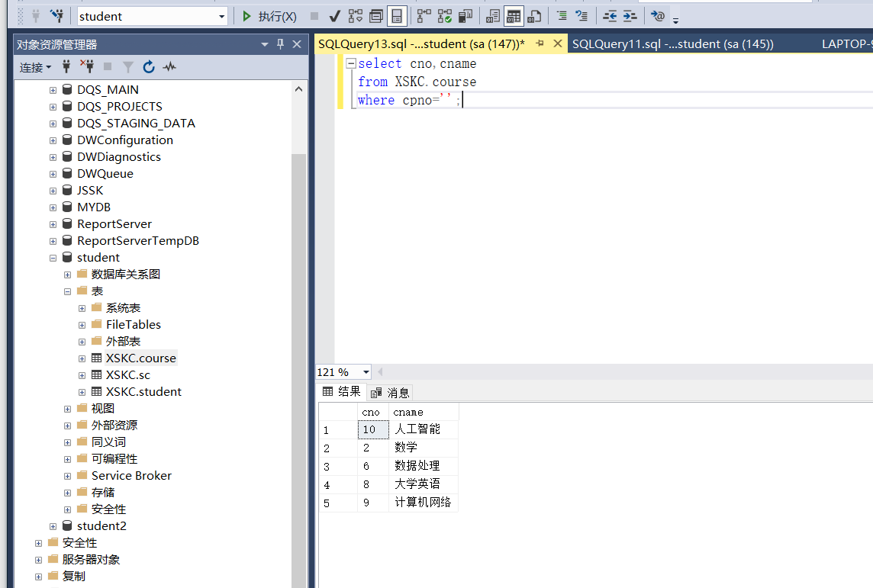Select the cell containing 人工智能
This screenshot has width=873, height=588.
[x=424, y=429]
